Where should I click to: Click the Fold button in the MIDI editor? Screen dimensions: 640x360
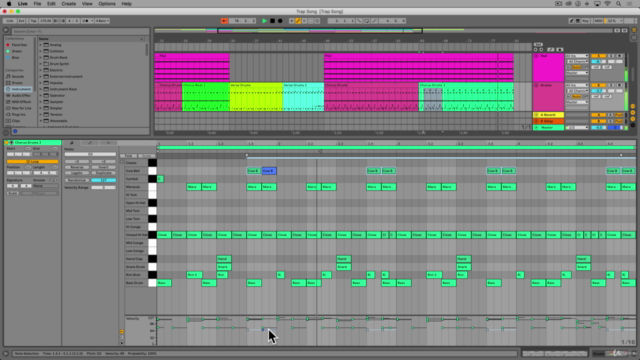point(128,156)
